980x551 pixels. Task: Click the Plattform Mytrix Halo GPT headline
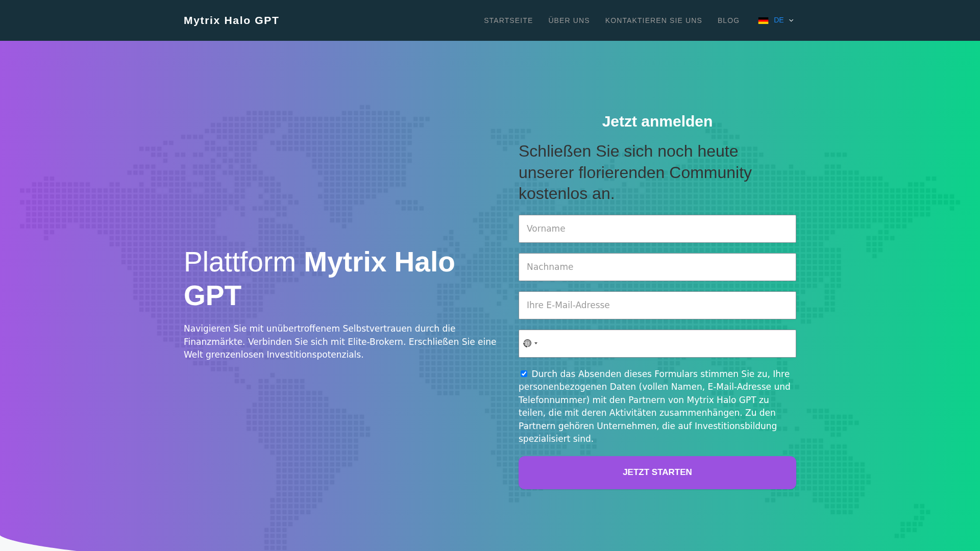(320, 279)
